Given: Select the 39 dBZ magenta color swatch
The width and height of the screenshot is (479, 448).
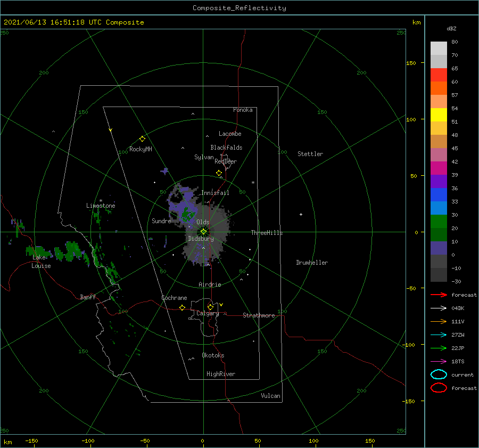Looking at the screenshot, I should coord(439,168).
